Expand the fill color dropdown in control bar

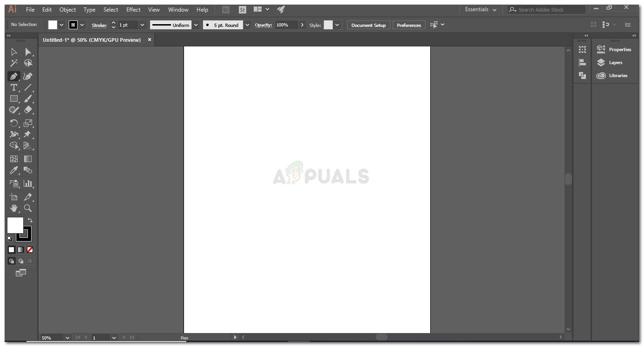(x=61, y=25)
